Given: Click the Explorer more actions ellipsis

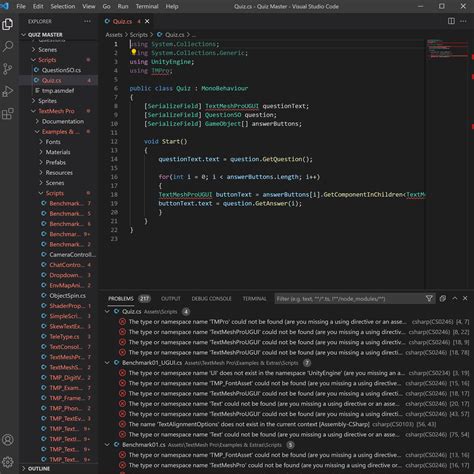Looking at the screenshot, I should (87, 21).
